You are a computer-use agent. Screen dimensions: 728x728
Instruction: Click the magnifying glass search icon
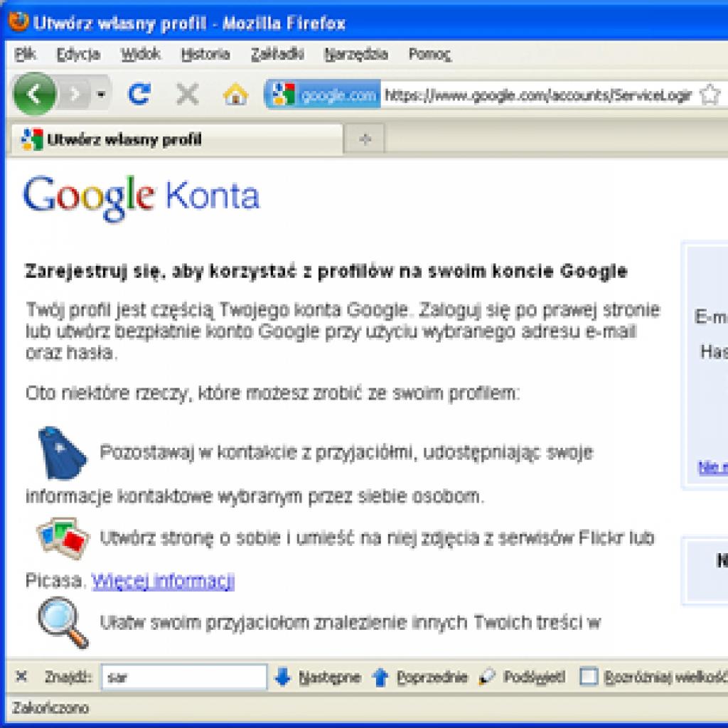click(63, 623)
